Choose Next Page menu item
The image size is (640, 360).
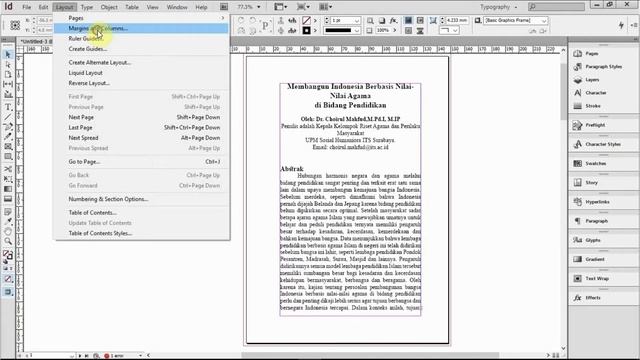(141, 117)
